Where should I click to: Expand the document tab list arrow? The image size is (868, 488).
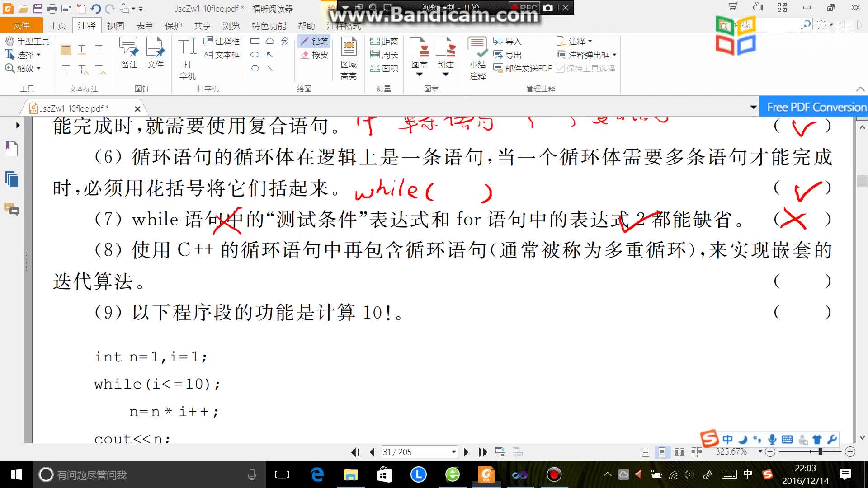[x=753, y=108]
